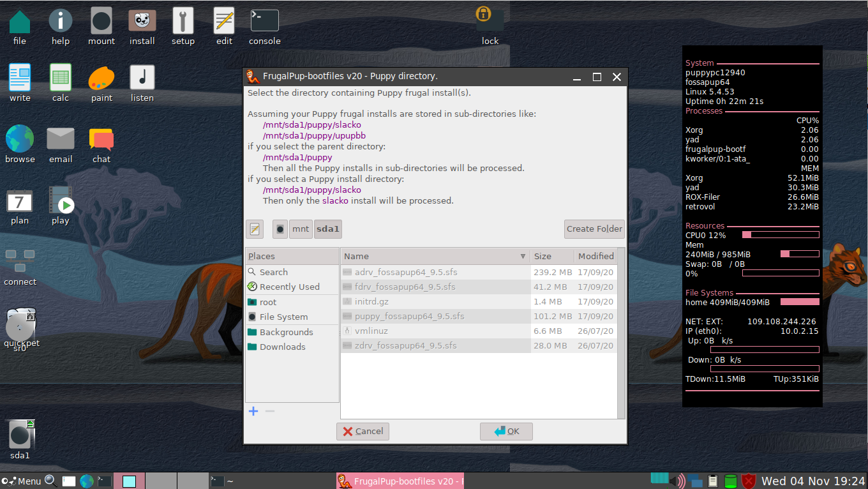
Task: Click zdrv_fossapup64_9.5.sfs file row
Action: 479,345
